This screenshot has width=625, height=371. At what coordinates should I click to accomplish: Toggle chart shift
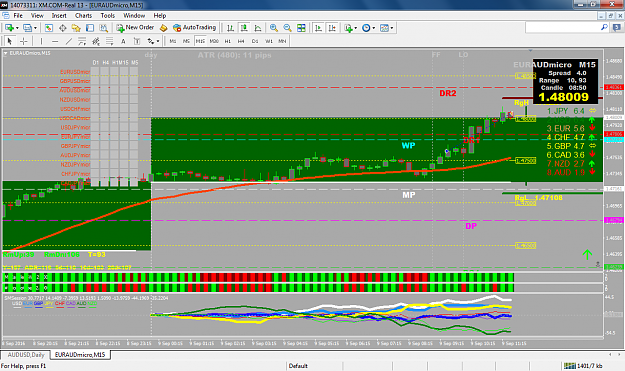coord(332,28)
